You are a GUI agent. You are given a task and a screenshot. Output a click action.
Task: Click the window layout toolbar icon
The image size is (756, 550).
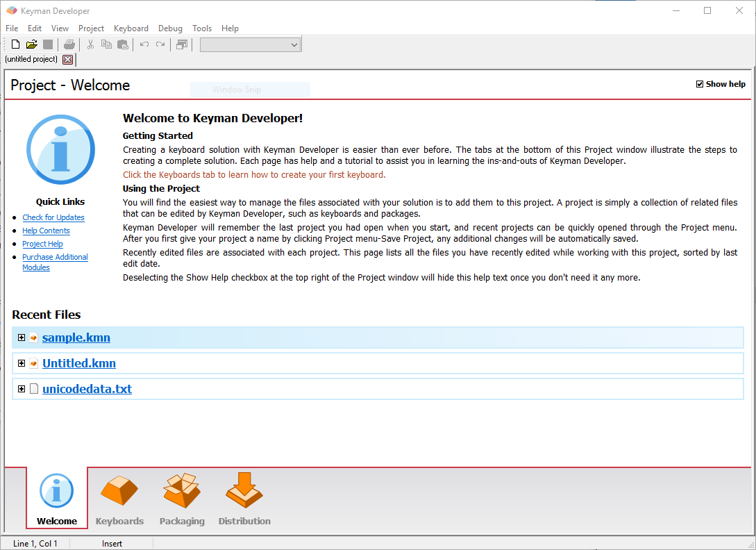point(182,44)
